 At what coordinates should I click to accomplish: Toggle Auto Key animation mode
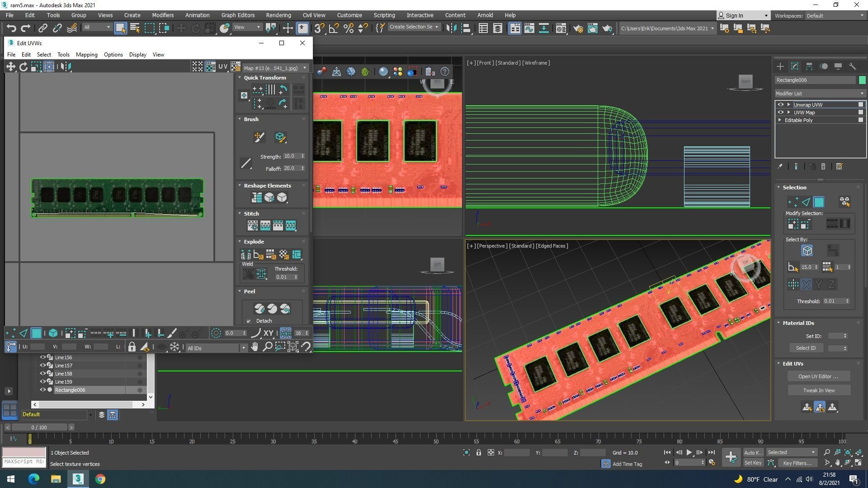click(x=753, y=452)
